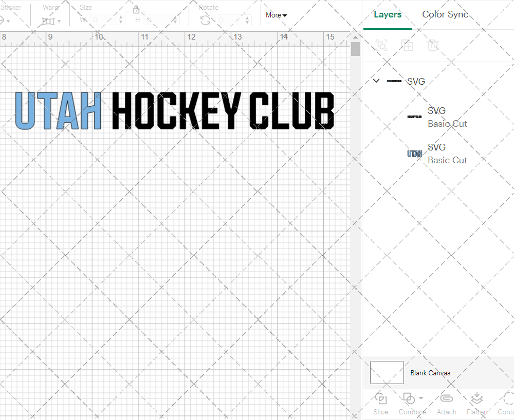Click the Group layers icon
The image size is (514, 420).
[381, 45]
